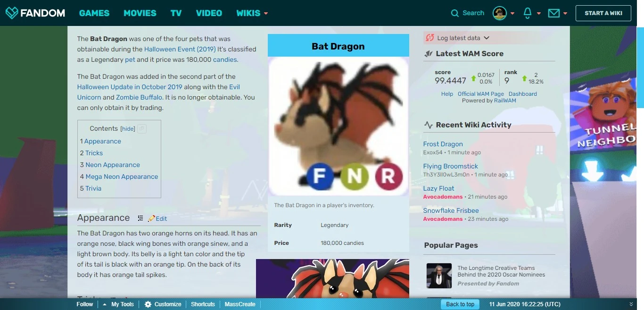Open the Fandom logo home link
This screenshot has width=644, height=310.
coord(35,13)
